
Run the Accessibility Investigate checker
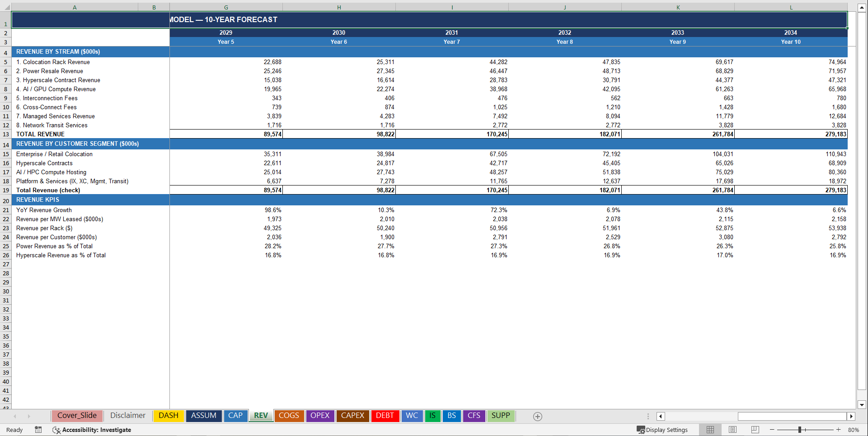[x=92, y=430]
